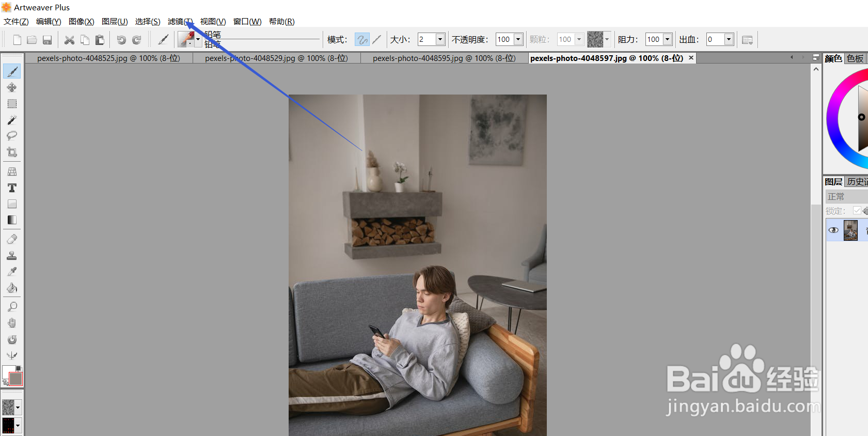Switch to the Swatches panel tab
Viewport: 868px width, 436px height.
coord(855,58)
